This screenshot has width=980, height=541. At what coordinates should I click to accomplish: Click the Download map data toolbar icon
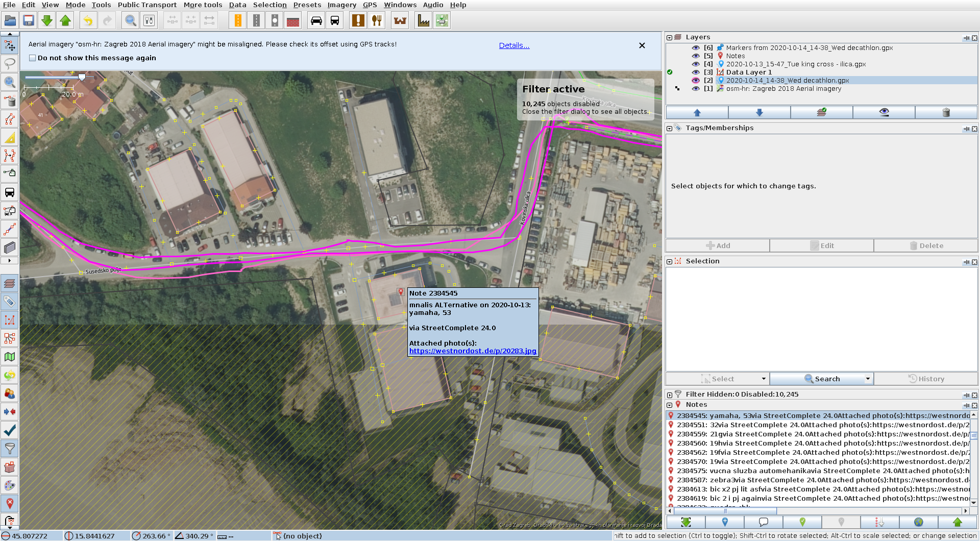[47, 21]
